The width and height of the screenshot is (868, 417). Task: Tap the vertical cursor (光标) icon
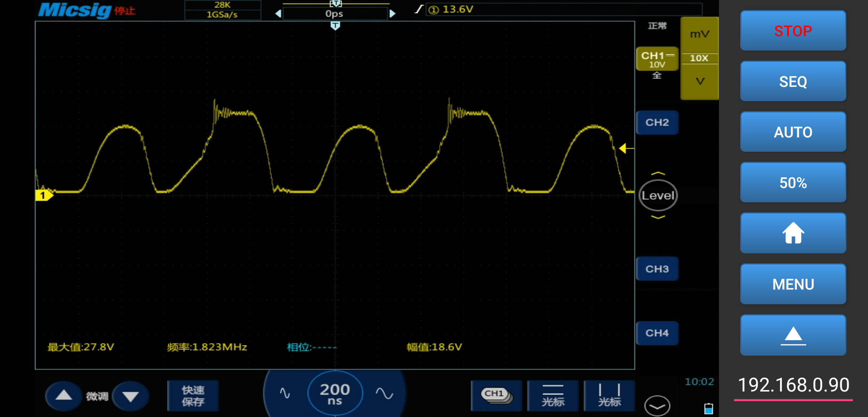tap(609, 395)
